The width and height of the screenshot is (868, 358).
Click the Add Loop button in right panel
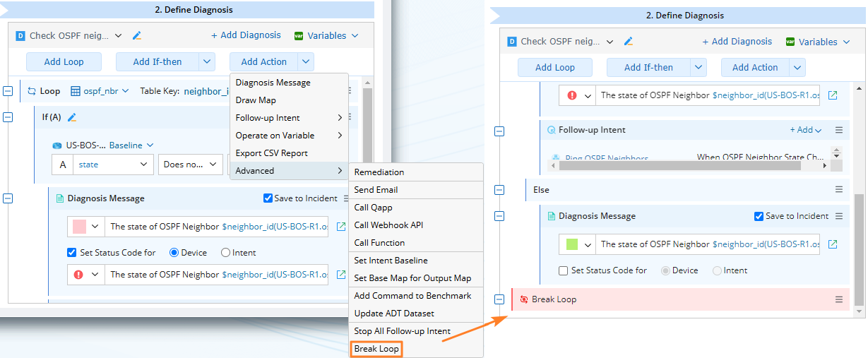[555, 68]
